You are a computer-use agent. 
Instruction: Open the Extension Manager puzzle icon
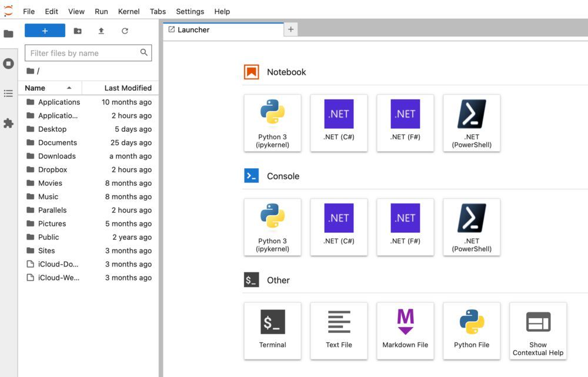pyautogui.click(x=8, y=124)
